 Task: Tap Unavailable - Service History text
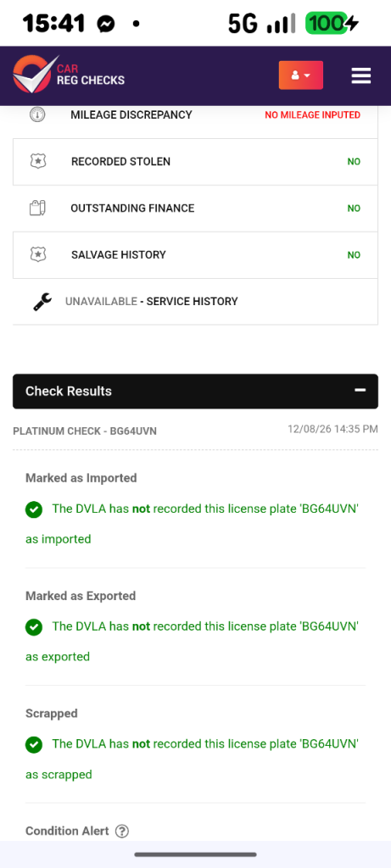[151, 302]
